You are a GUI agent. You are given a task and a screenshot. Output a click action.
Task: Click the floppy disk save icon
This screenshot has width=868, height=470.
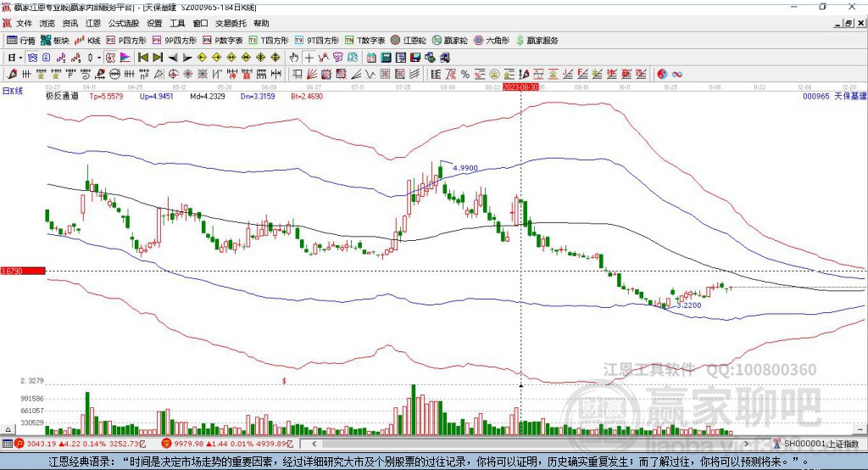pos(415,58)
